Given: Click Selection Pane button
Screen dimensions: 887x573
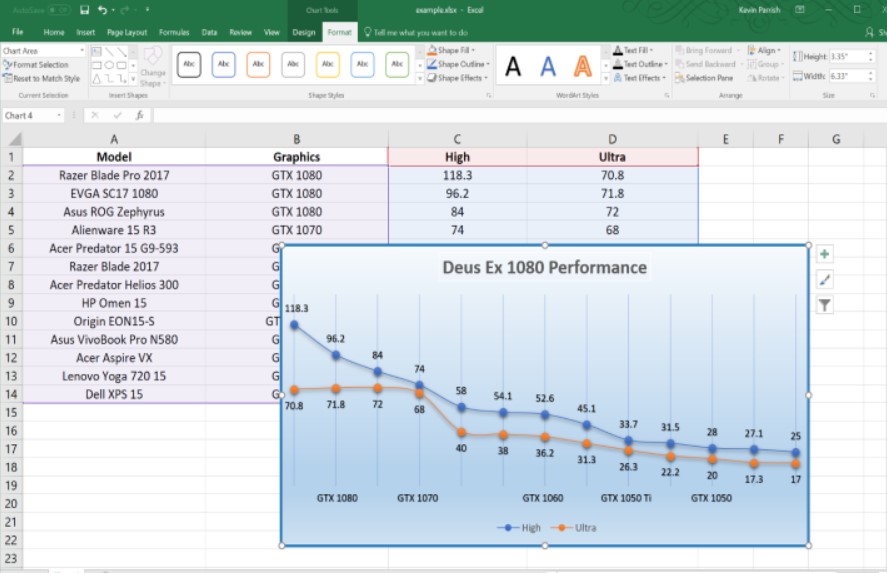Looking at the screenshot, I should (x=704, y=78).
